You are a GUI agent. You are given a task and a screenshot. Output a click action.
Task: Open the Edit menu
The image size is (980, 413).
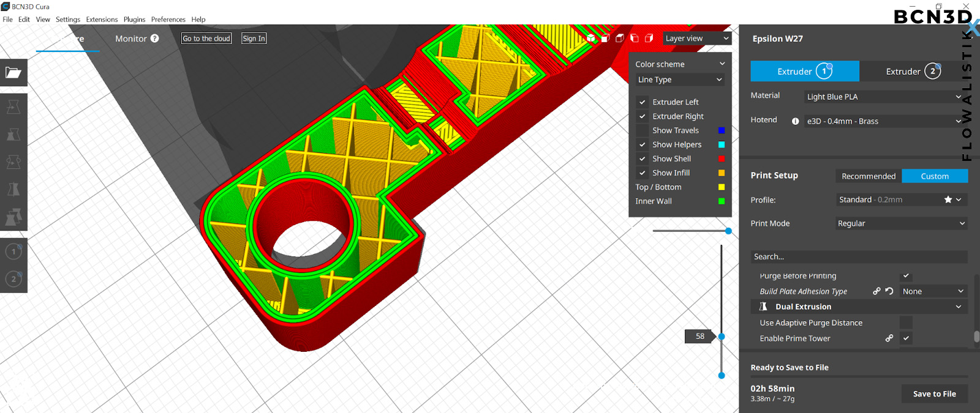coord(24,20)
